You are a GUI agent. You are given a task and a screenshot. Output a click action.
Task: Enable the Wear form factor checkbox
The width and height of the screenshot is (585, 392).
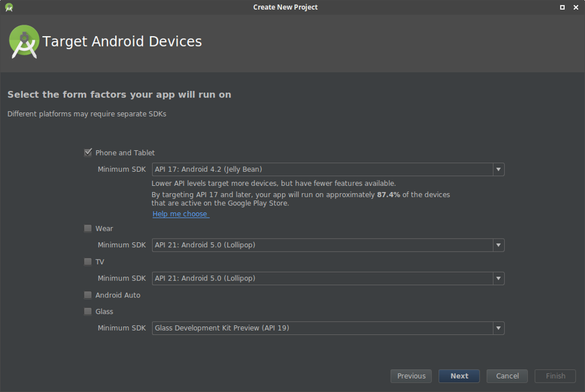[x=88, y=228]
